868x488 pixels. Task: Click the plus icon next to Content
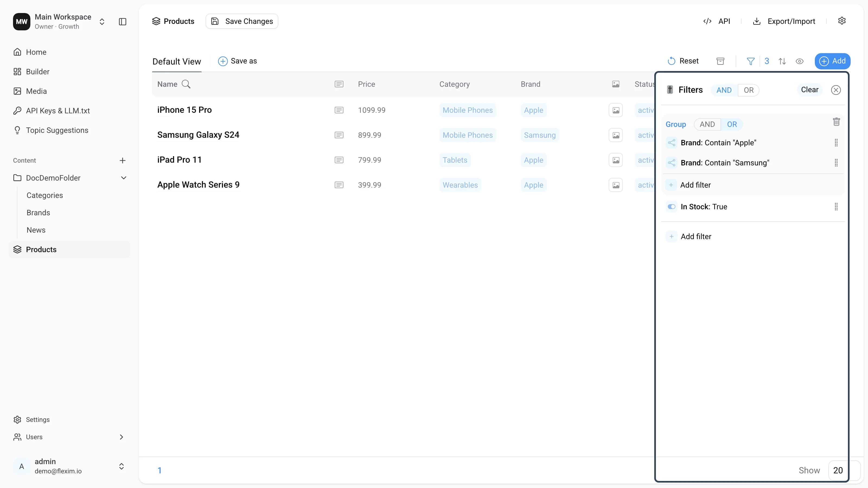[123, 161]
